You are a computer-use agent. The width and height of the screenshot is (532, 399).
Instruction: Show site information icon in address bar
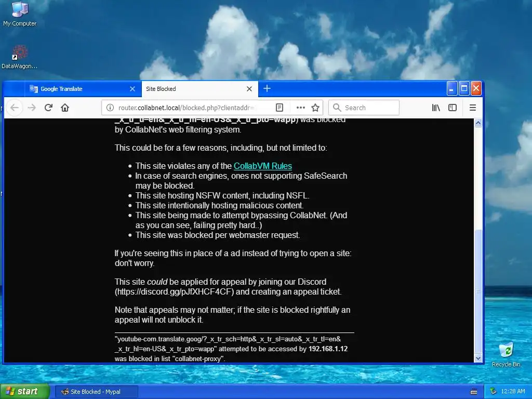coord(110,108)
